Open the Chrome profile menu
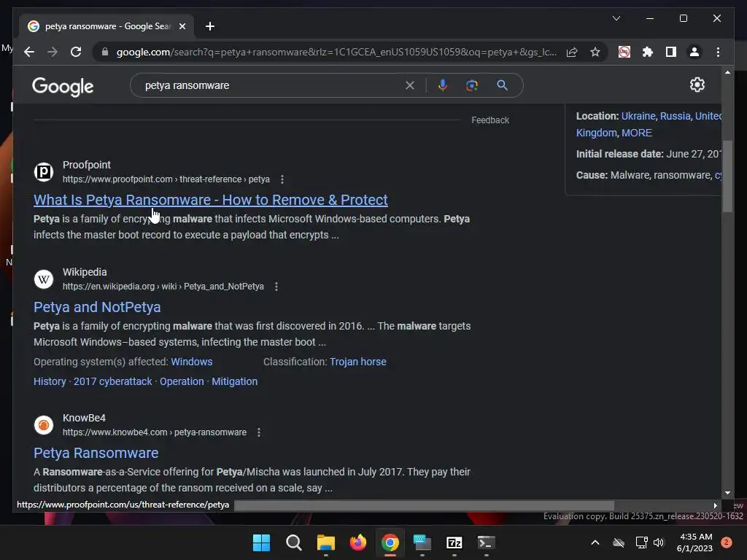This screenshot has height=560, width=747. [x=694, y=52]
